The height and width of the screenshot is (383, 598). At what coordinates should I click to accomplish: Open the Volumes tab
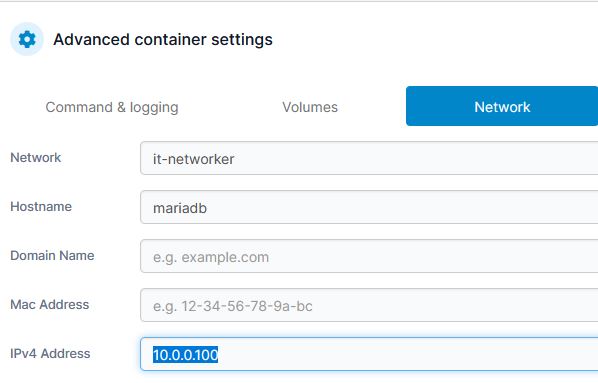310,107
